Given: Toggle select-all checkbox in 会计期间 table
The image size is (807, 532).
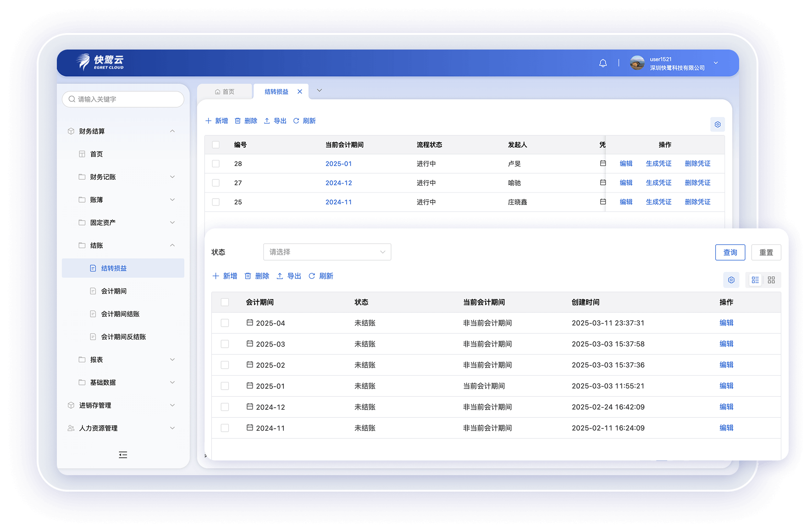Looking at the screenshot, I should pyautogui.click(x=225, y=302).
